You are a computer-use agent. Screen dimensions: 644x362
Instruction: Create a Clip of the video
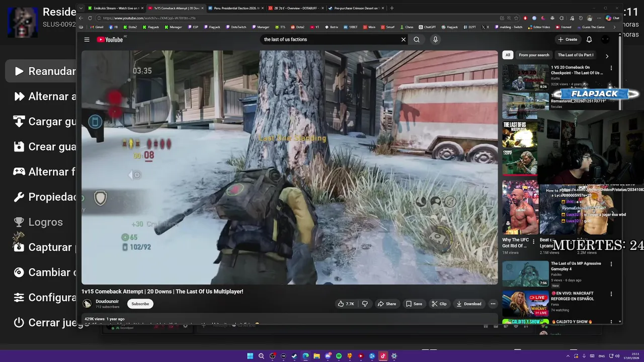[439, 304]
